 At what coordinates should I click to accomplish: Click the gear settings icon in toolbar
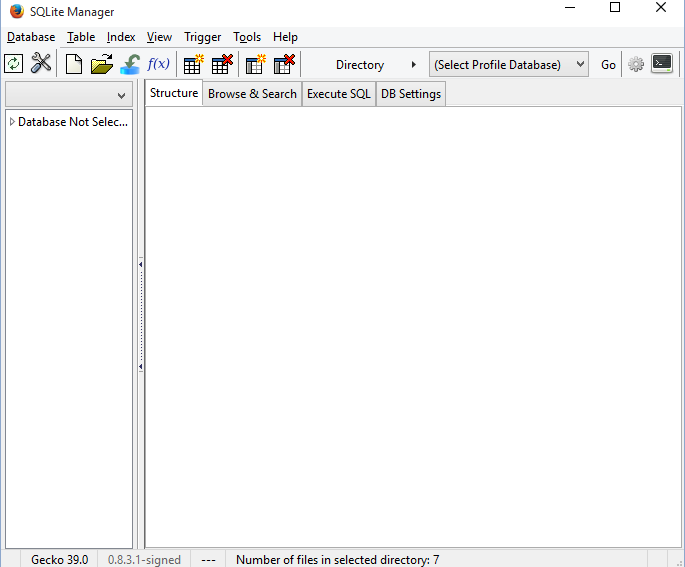click(636, 64)
